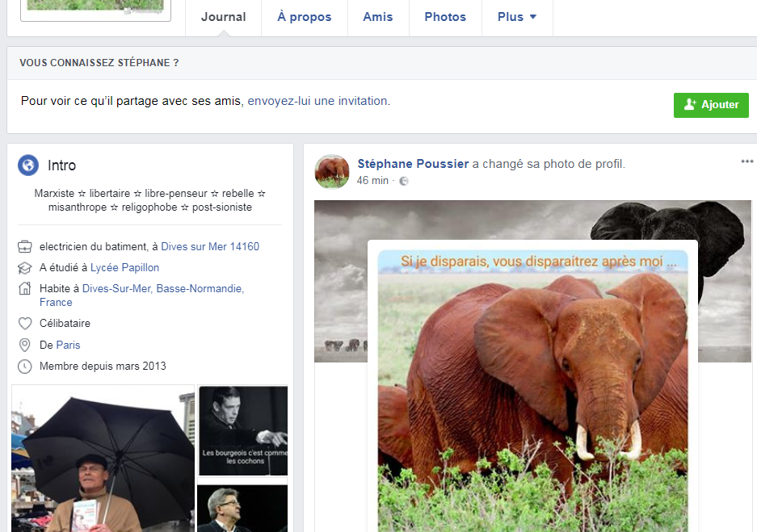757x532 pixels.
Task: Click the briefcase work icon
Action: 25,247
